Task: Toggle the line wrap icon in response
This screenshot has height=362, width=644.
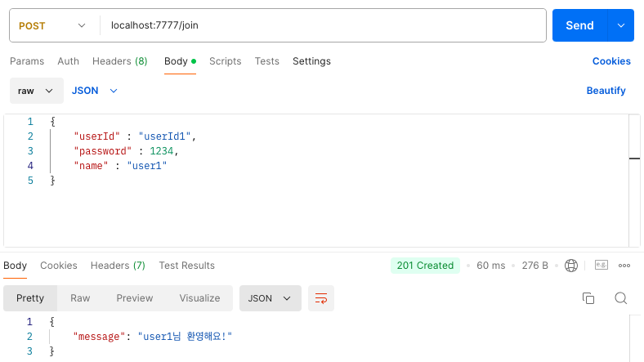Action: coord(320,298)
